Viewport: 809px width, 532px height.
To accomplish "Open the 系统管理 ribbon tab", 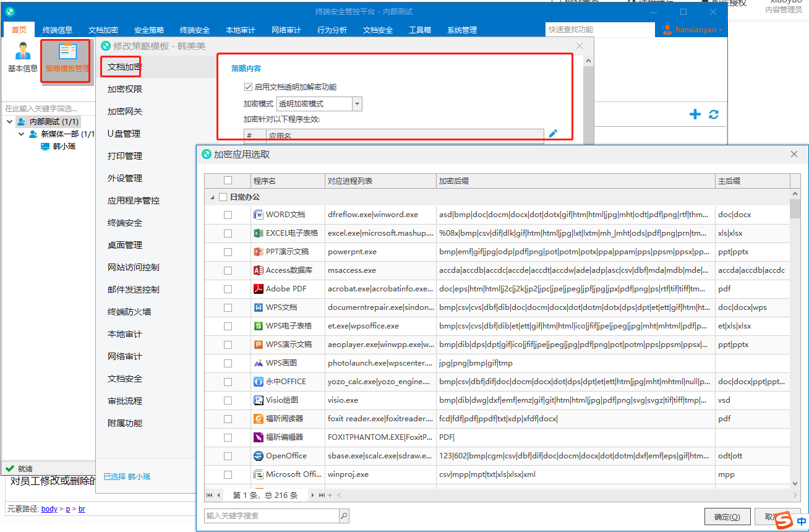I will click(462, 30).
